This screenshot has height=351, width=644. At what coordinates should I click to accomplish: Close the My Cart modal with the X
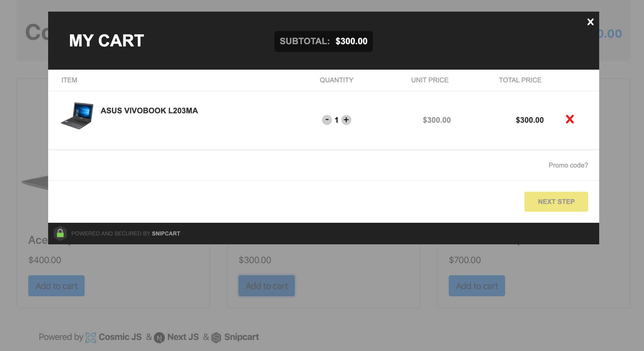pos(590,22)
